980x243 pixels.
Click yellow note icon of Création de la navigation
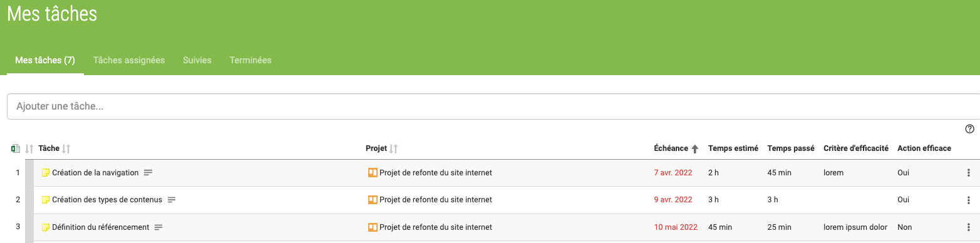pyautogui.click(x=45, y=173)
